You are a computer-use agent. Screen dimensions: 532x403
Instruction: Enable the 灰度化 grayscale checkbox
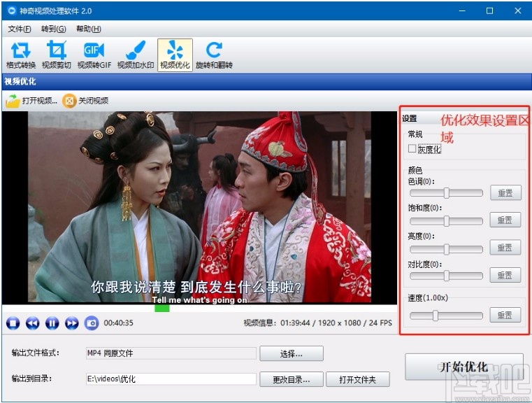(412, 148)
